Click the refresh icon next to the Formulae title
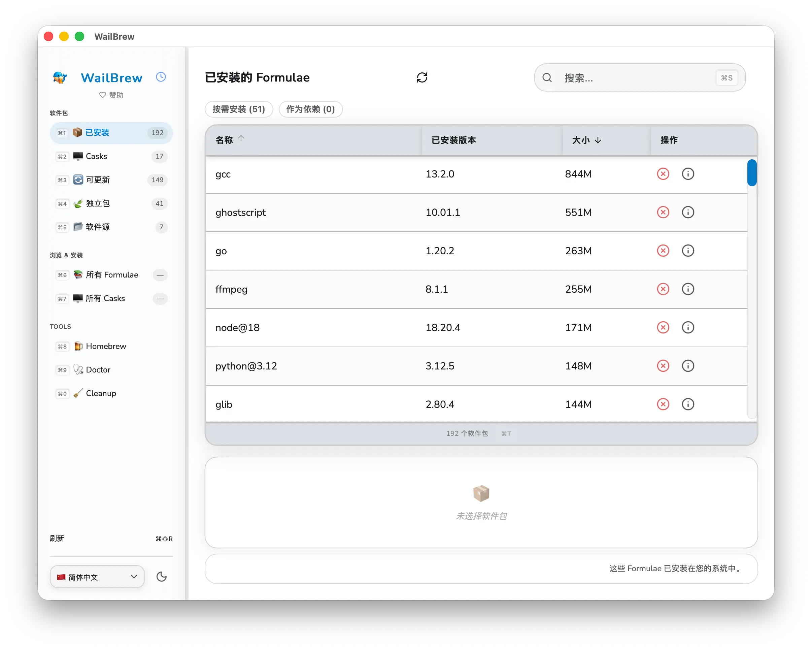This screenshot has width=812, height=650. pyautogui.click(x=422, y=77)
